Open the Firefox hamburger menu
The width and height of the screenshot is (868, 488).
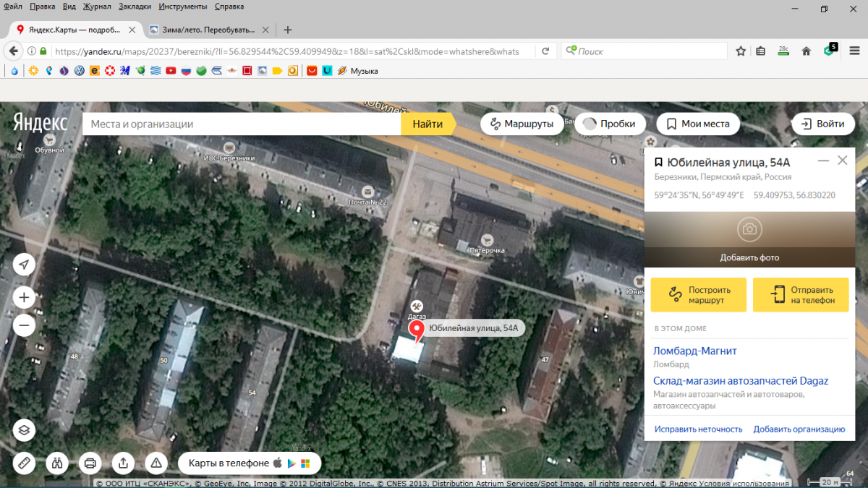pos(854,51)
